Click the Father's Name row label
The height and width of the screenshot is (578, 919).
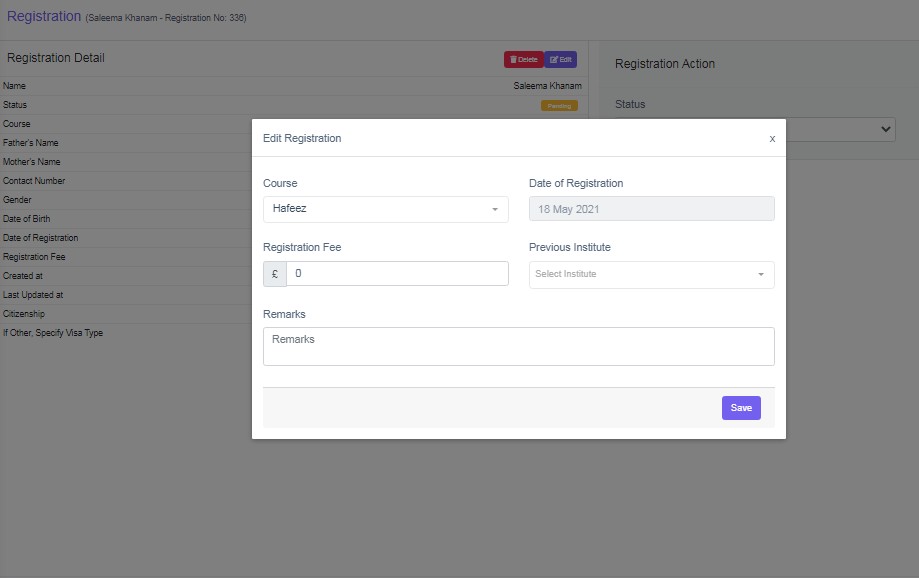pos(30,142)
